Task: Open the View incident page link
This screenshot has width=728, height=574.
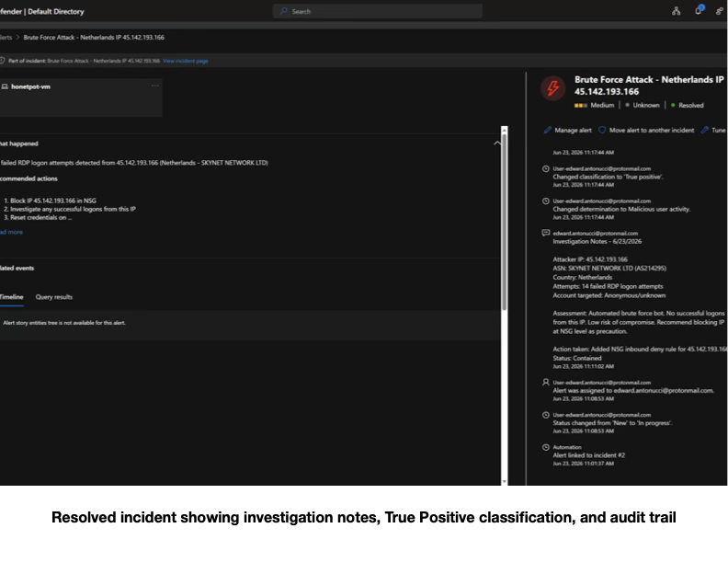Action: [x=186, y=61]
